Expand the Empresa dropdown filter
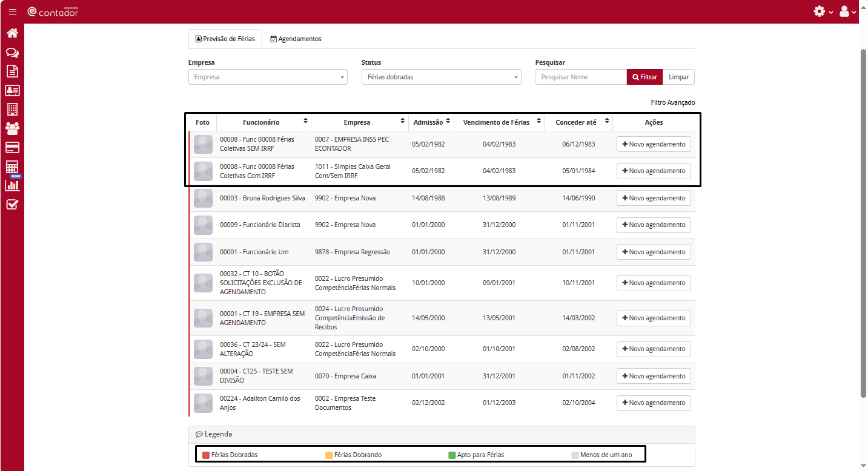Screen dimensions: 868x471 [x=268, y=77]
